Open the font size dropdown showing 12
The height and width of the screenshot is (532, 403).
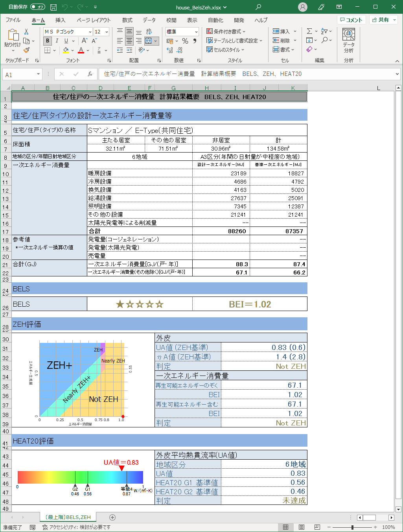pos(107,32)
